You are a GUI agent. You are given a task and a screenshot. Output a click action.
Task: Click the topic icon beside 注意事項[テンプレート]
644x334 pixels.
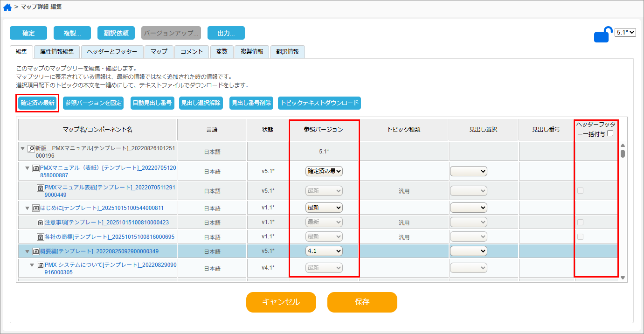click(41, 222)
